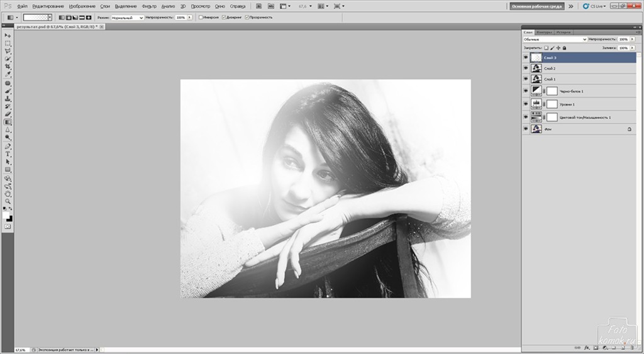Select the Crop tool
Image resolution: width=644 pixels, height=354 pixels.
tap(8, 67)
